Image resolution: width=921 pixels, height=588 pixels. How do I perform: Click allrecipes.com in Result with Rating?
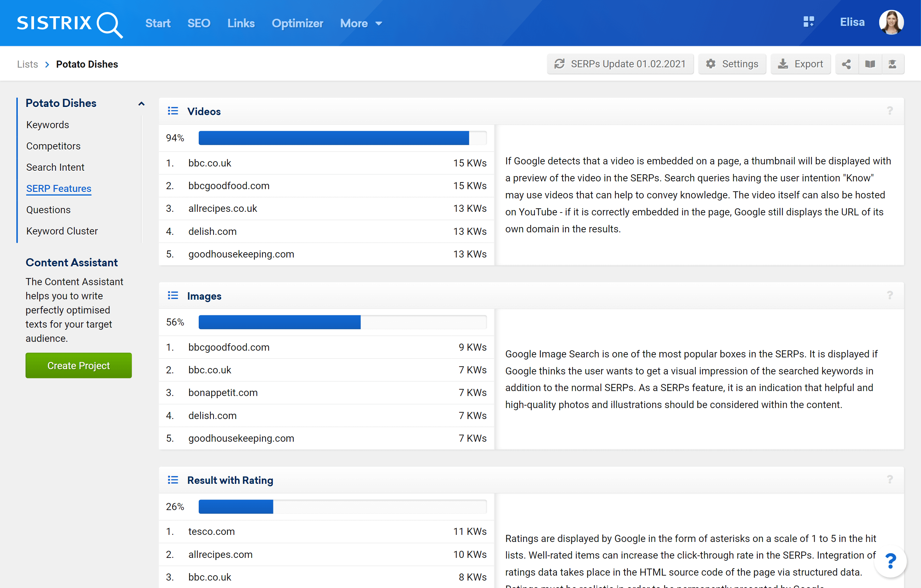pyautogui.click(x=221, y=554)
